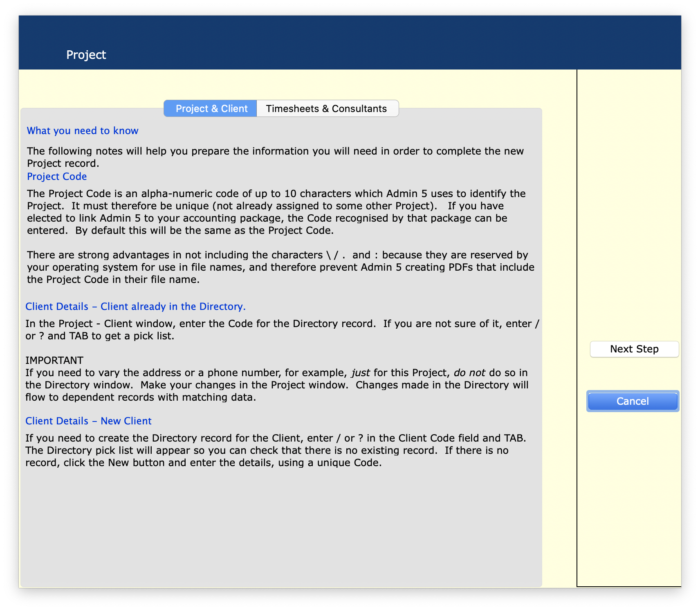Click the empty gray area below notes
700x610 pixels.
pos(280,527)
